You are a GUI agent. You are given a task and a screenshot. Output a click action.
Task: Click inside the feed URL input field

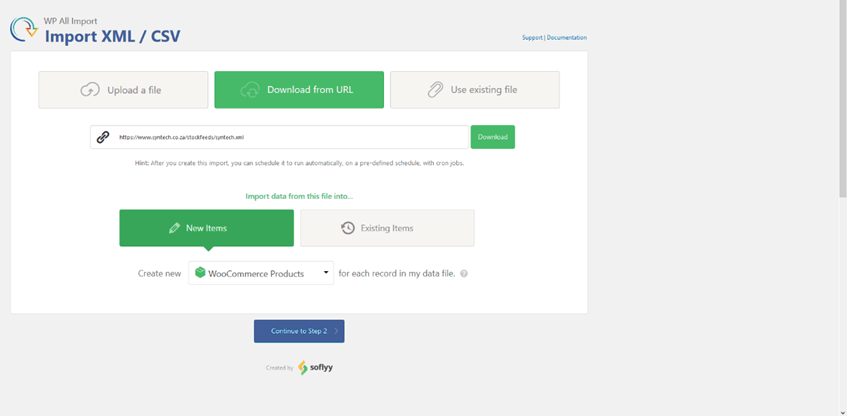tap(290, 137)
